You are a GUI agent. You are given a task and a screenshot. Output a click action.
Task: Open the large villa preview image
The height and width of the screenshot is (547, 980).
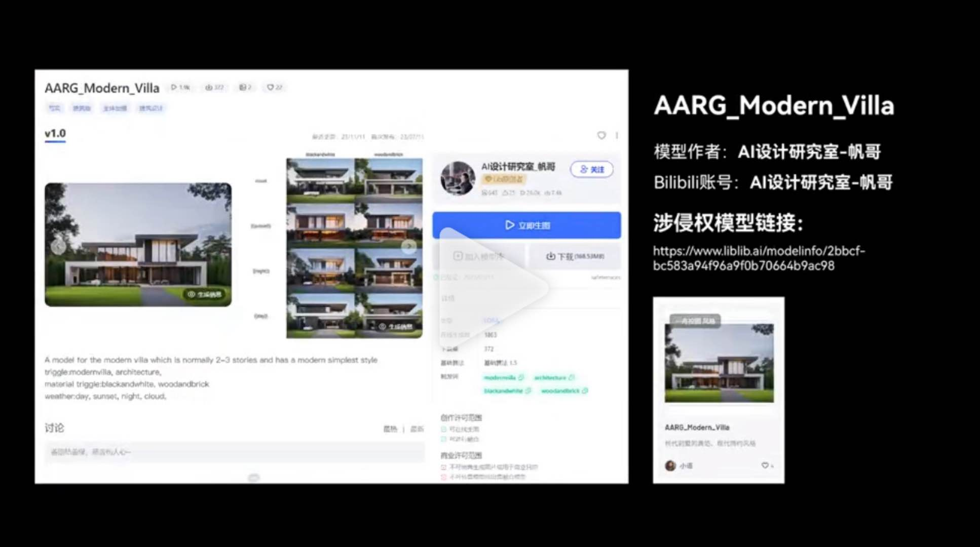(x=138, y=245)
